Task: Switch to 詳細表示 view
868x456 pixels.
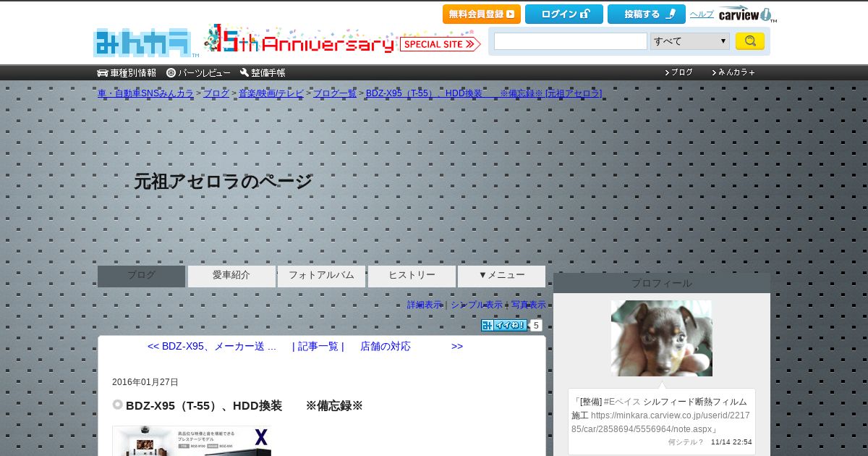Action: tap(425, 305)
